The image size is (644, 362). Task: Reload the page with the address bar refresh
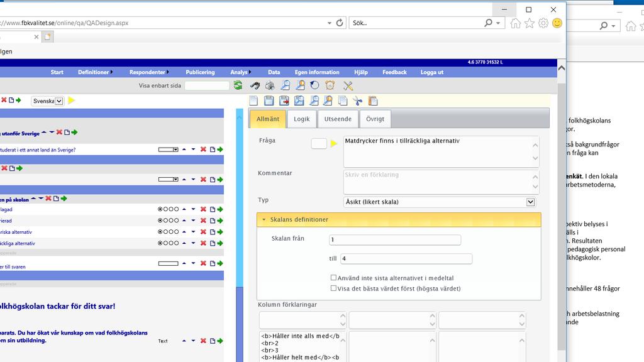point(340,23)
